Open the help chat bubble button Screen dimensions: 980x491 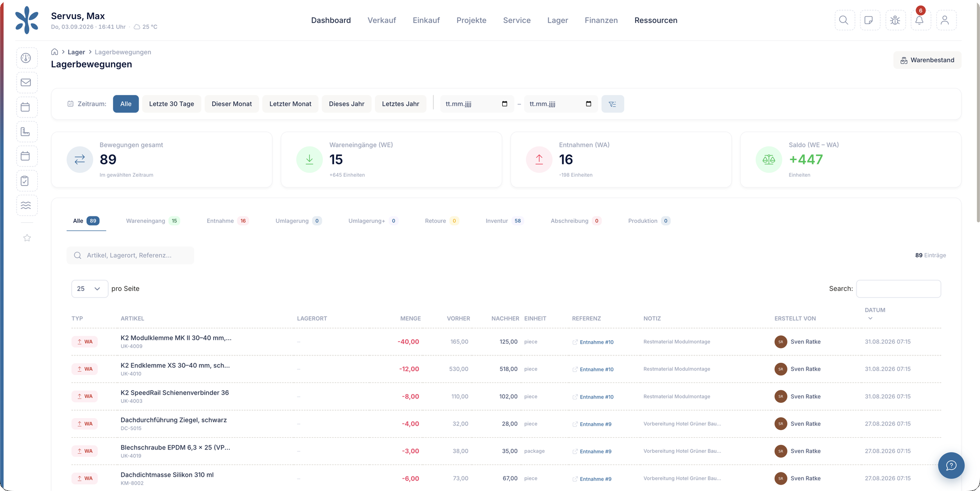point(951,466)
